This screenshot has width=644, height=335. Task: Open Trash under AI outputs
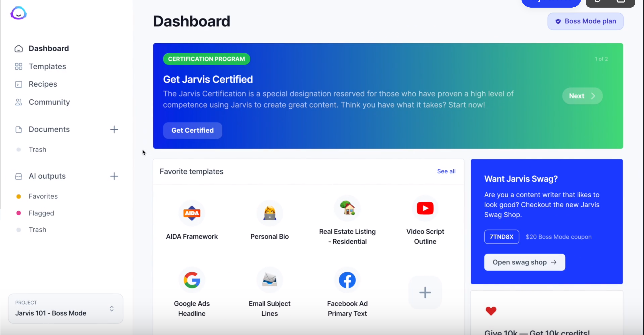coord(38,230)
